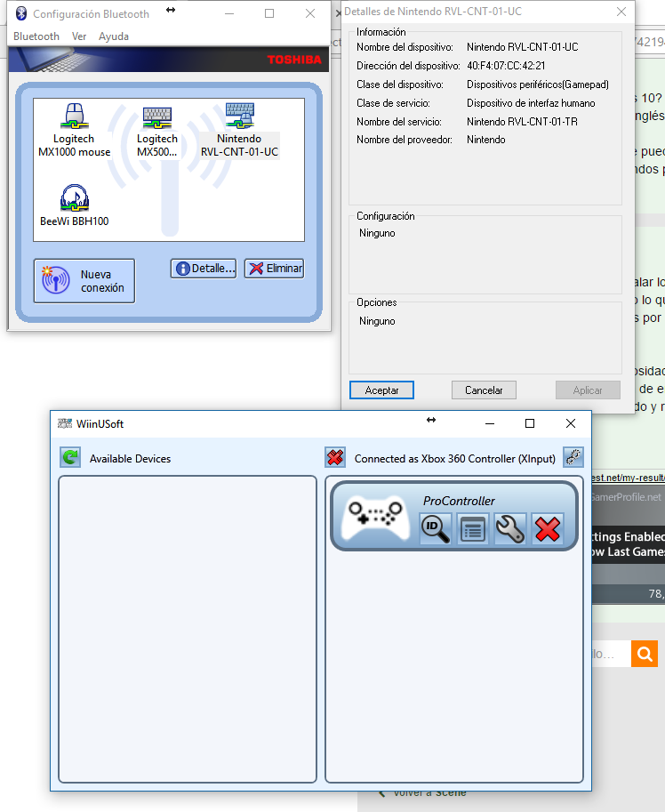Viewport: 665px width, 812px height.
Task: Click the Nueva conexión button
Action: coord(84,281)
